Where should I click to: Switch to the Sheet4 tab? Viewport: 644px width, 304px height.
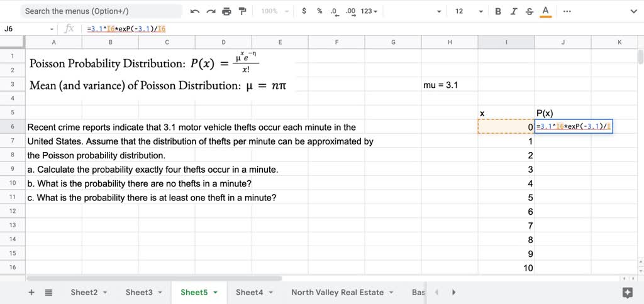249,293
